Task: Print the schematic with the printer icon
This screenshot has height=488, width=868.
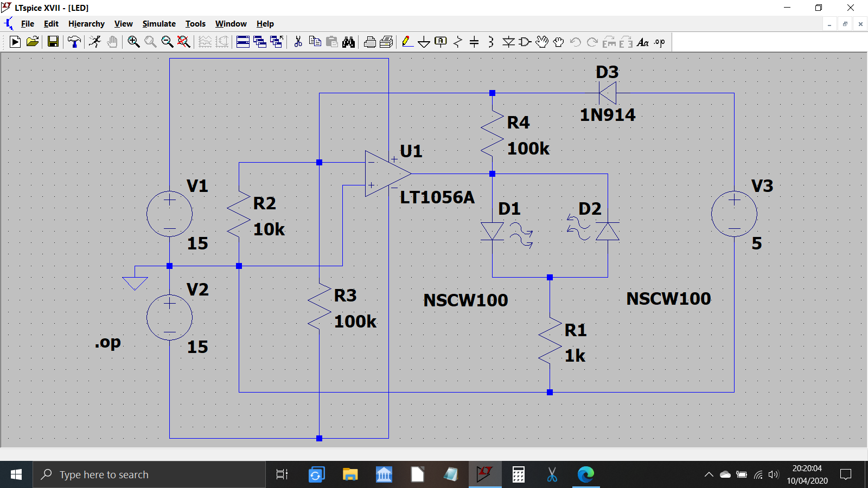Action: (370, 42)
